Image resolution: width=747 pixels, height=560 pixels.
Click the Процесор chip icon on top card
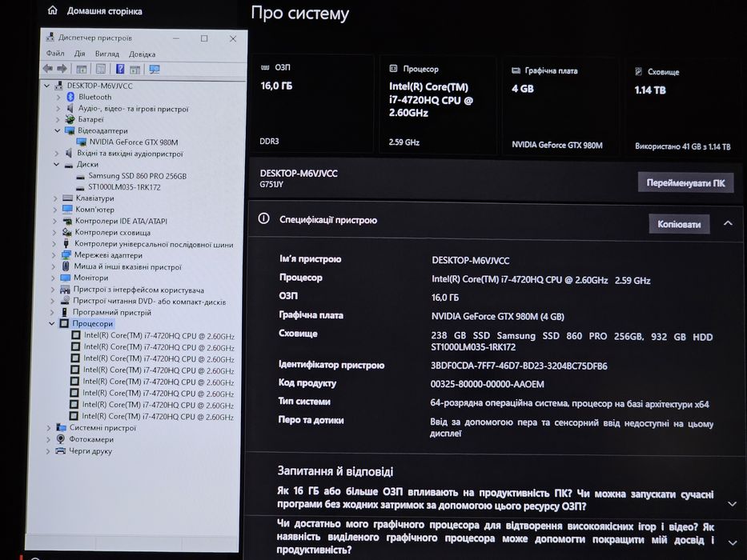(x=393, y=69)
